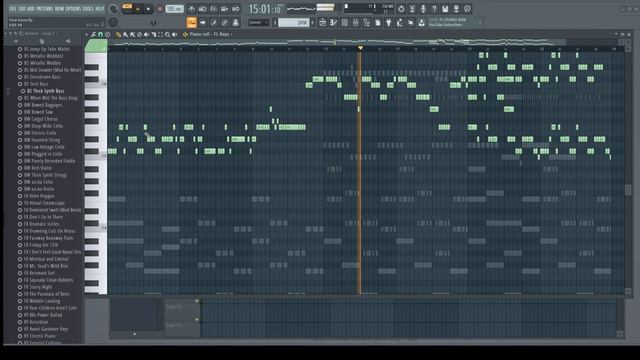Viewport: 640px width, 360px height.
Task: Click the microphone audio recording icon
Action: [x=423, y=9]
